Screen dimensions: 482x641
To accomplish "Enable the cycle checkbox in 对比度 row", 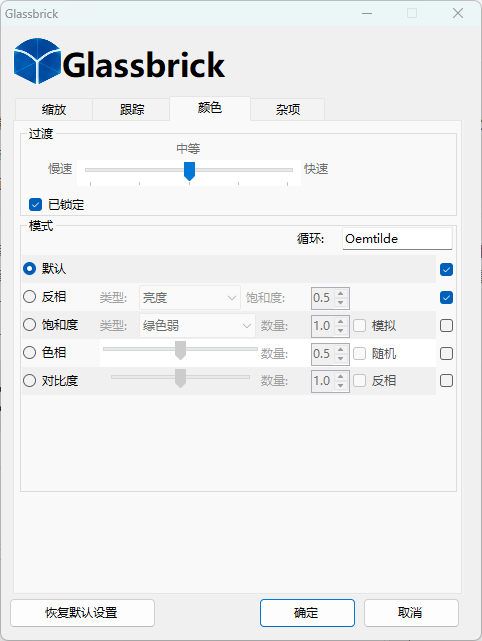I will (446, 381).
